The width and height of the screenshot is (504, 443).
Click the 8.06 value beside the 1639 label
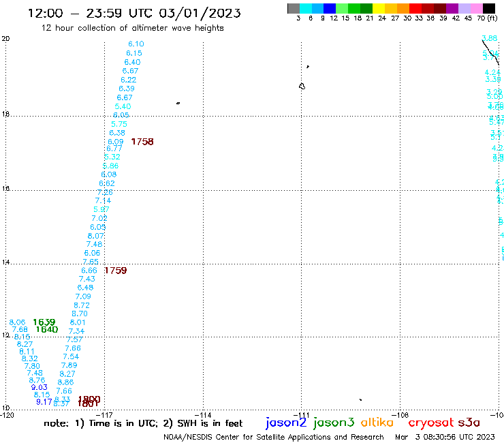[17, 322]
